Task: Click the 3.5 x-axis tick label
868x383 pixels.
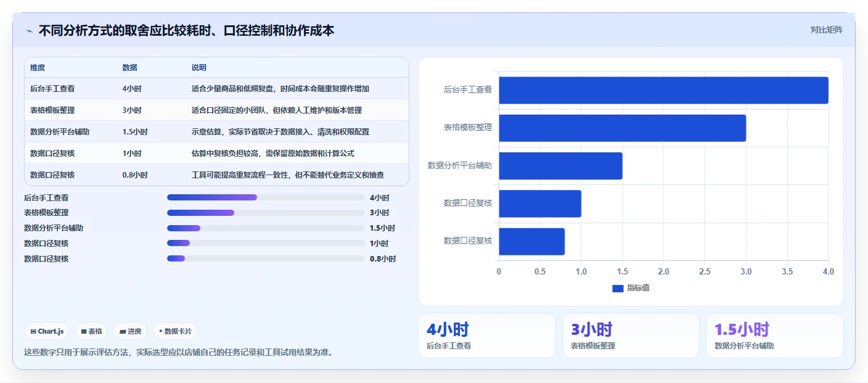Action: pos(787,272)
